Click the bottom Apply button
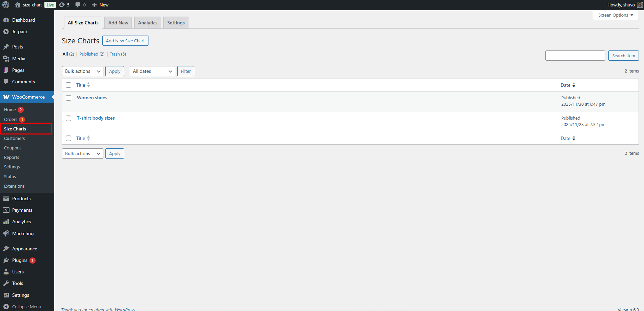Screen dimensions: 644x311 (x=115, y=153)
